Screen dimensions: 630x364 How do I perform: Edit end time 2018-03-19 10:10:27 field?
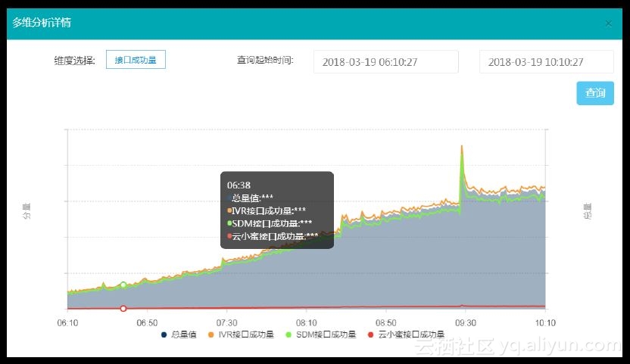[x=546, y=62]
